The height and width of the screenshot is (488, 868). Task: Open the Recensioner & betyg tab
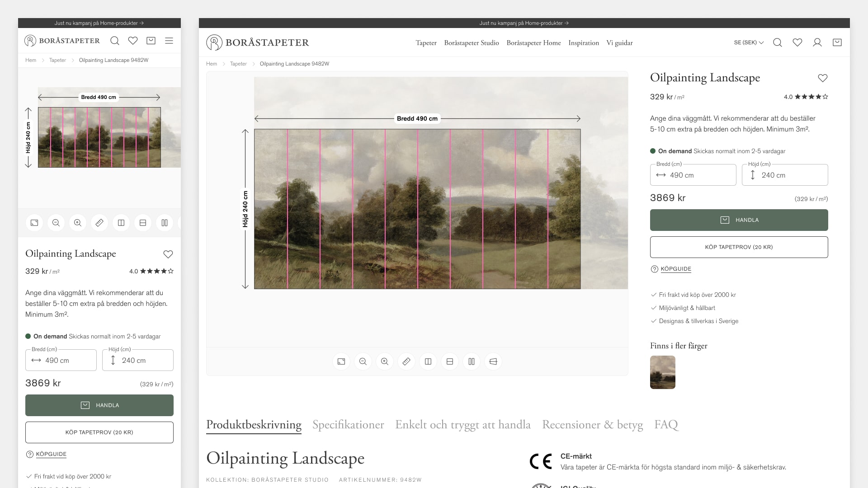click(592, 425)
